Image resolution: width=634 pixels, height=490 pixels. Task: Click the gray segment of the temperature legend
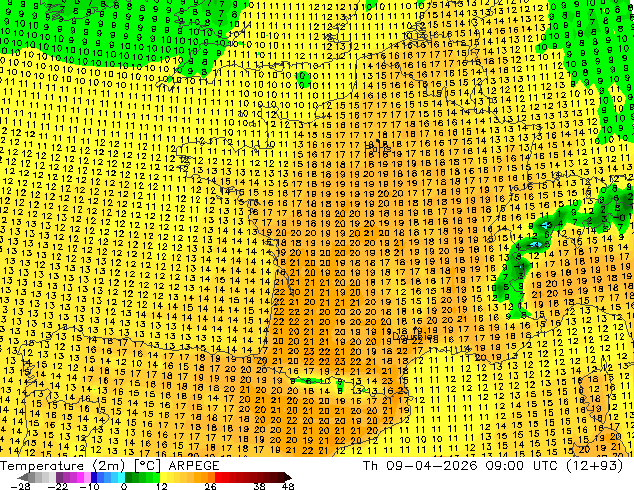click(42, 477)
